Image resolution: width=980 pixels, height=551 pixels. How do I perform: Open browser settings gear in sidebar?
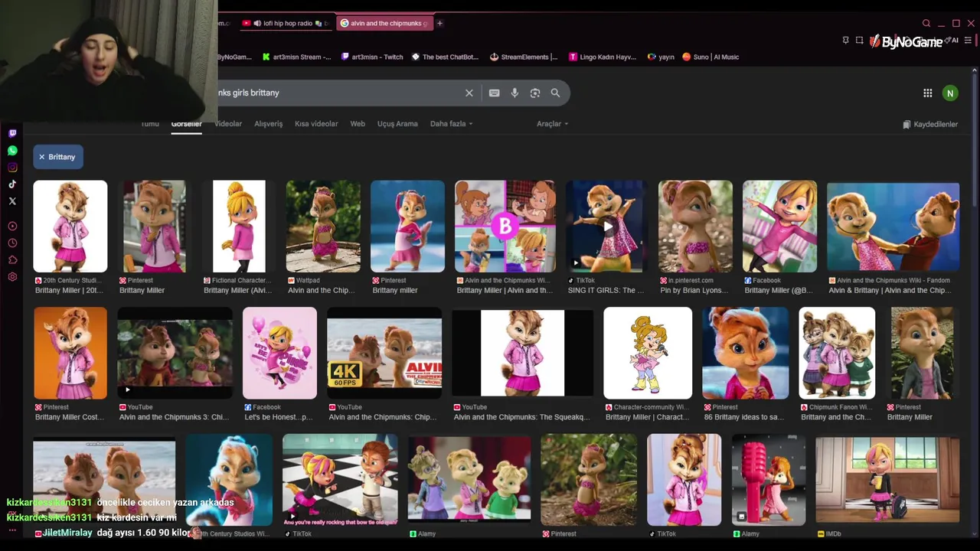(x=12, y=277)
